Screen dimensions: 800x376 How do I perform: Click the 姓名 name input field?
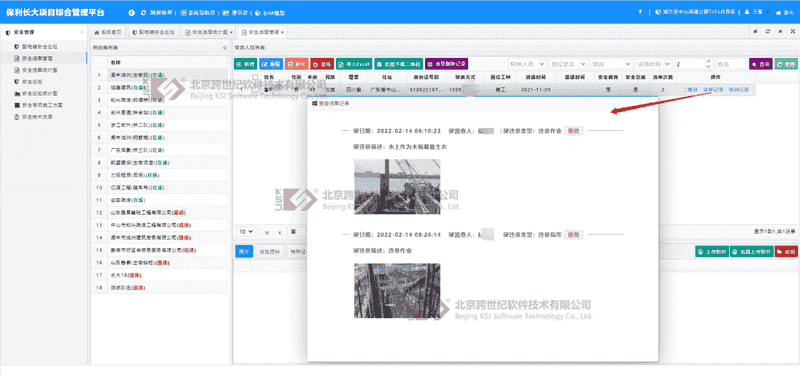730,64
